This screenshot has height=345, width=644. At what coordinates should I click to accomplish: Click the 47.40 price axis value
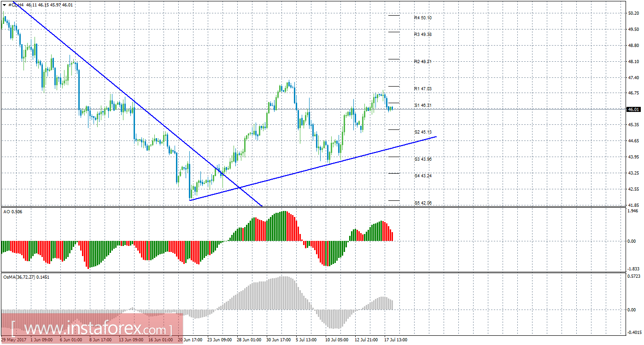click(633, 78)
